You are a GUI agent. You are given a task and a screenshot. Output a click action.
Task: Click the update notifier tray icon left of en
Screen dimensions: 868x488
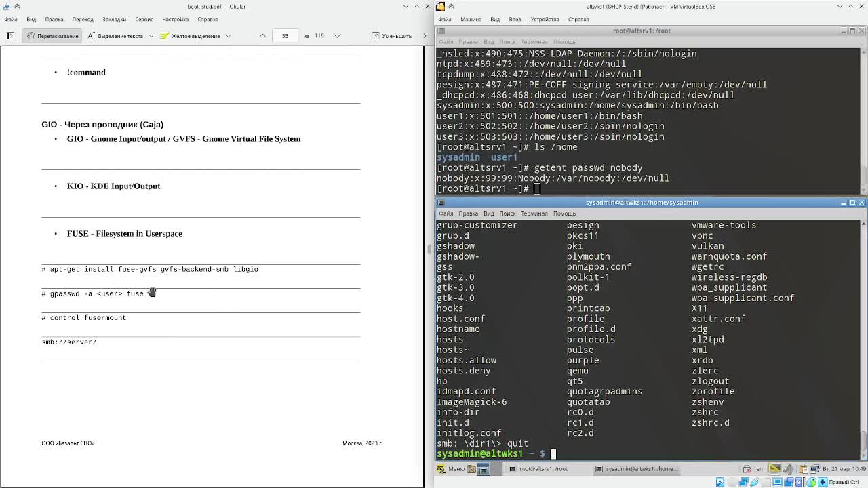(747, 468)
